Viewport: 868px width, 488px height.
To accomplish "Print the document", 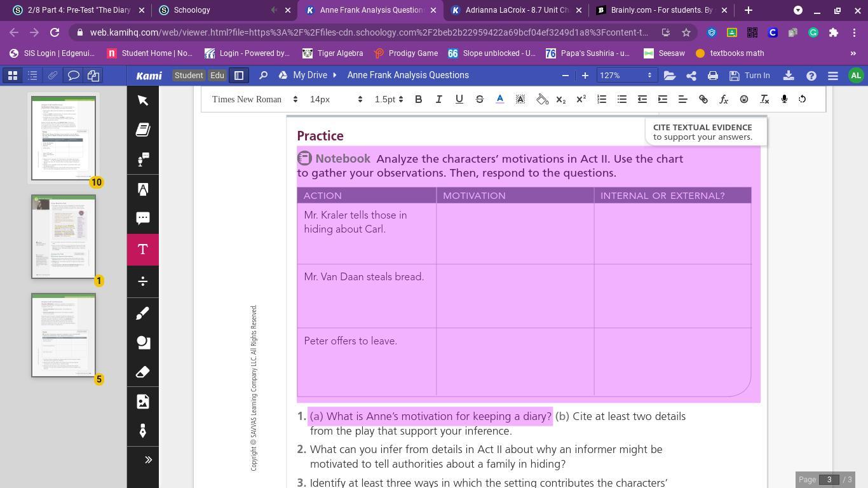I will point(713,76).
